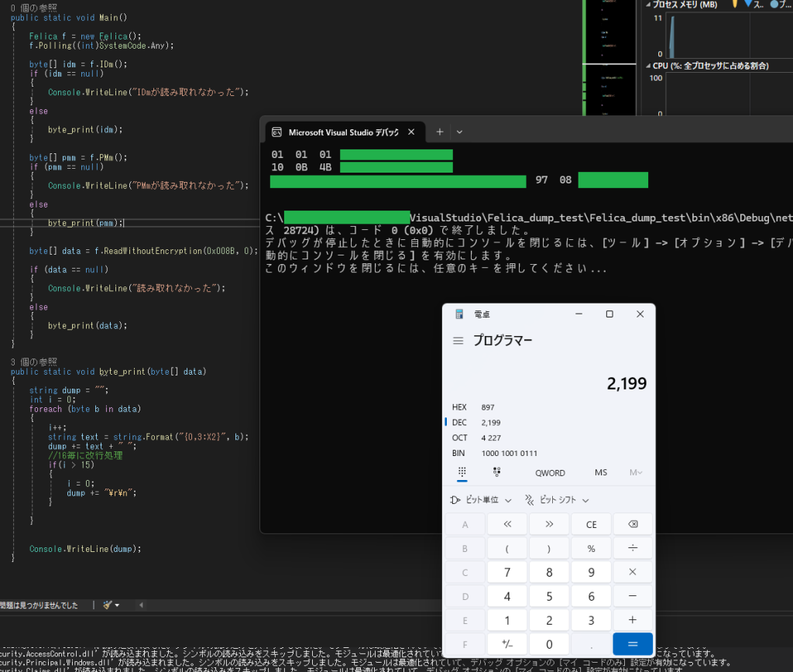Screen dimensions: 793x672
Task: Click the terminal icon on the console tab
Action: (x=276, y=132)
